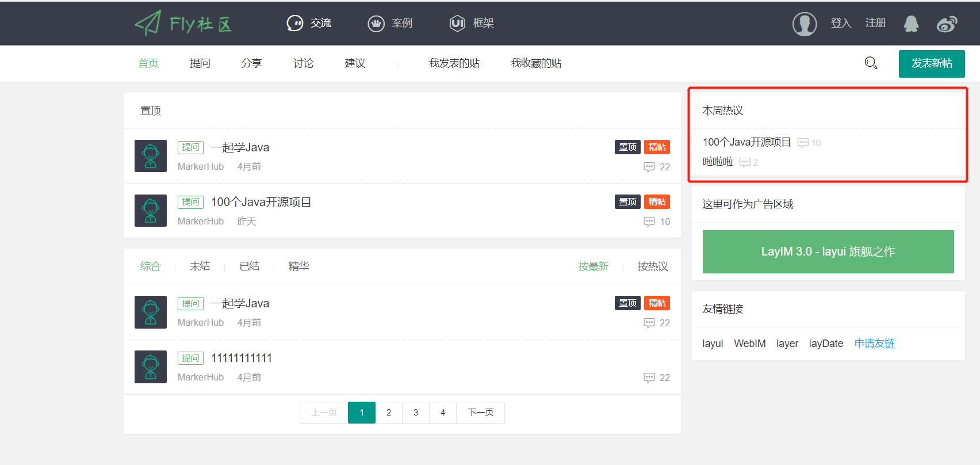Click the 登入 login link
Screen dimensions: 980x465
pos(841,23)
